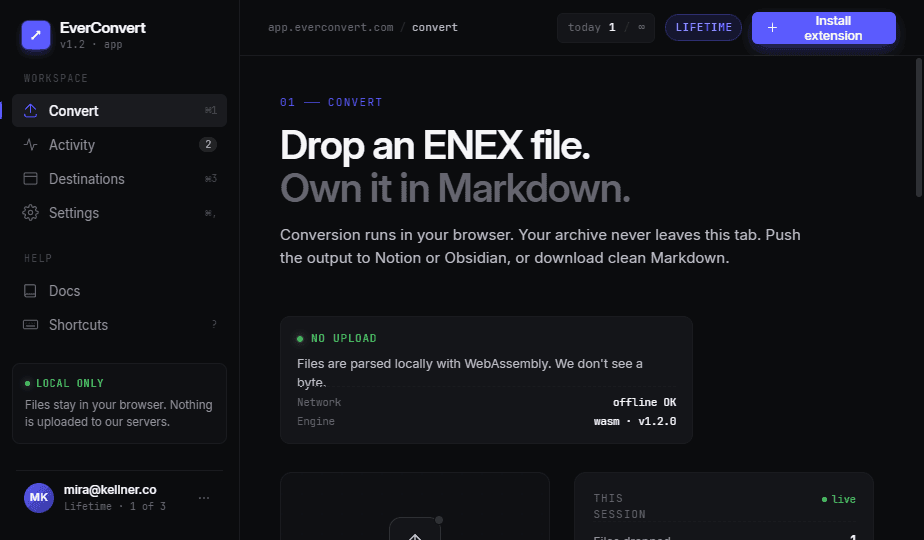Click the NO UPLOAD label

[344, 338]
